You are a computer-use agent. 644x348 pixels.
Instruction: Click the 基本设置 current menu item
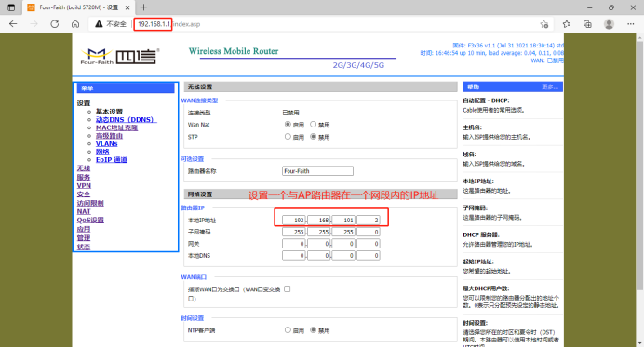click(x=109, y=112)
